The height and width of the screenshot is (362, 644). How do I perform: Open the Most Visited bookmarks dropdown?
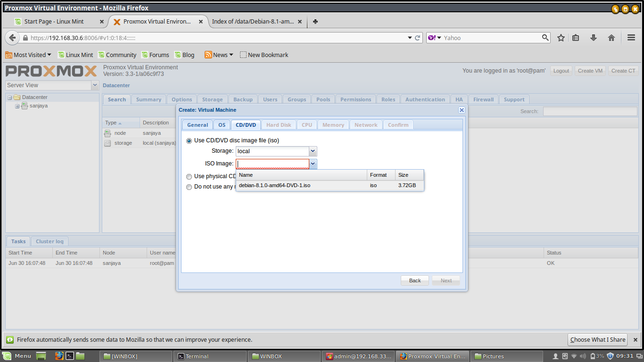point(28,55)
